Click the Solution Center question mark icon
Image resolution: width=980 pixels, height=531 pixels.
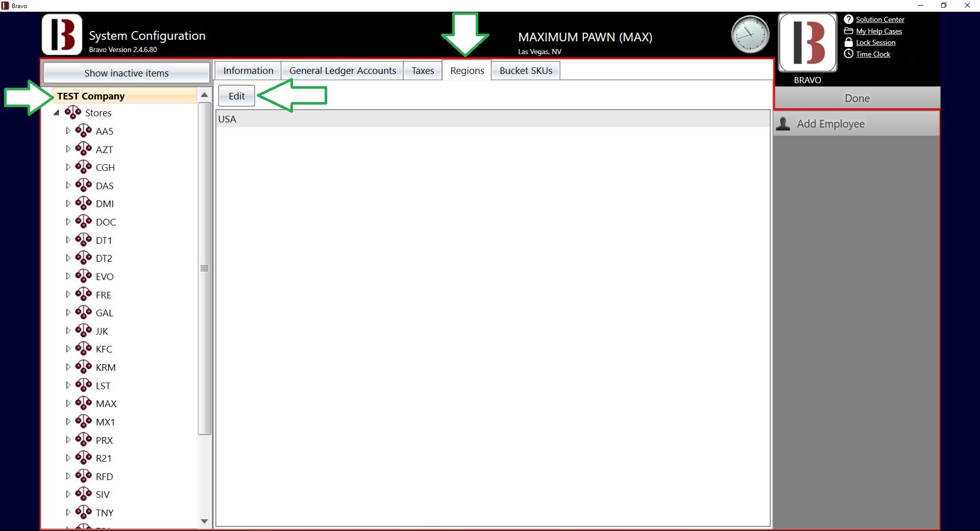click(x=848, y=19)
